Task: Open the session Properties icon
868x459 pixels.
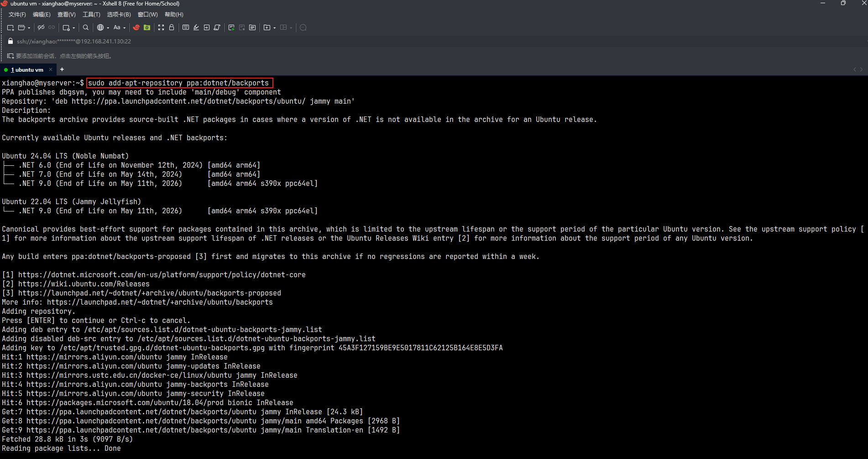Action: (x=66, y=28)
